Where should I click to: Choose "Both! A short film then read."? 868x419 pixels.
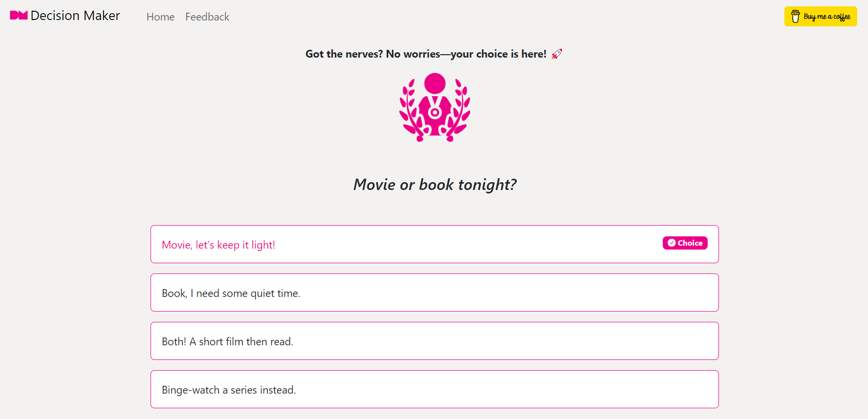[227, 341]
